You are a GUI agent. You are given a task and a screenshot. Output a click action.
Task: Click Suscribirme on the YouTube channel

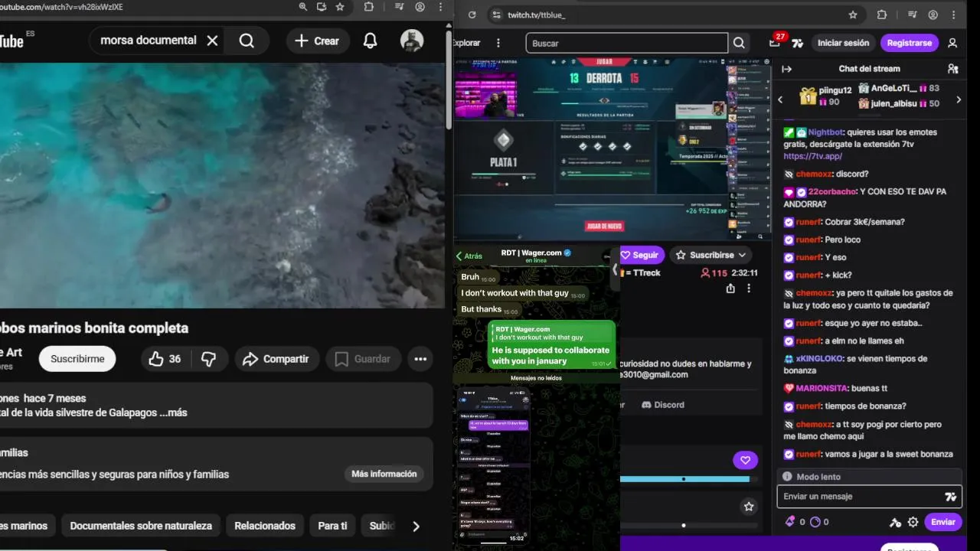click(77, 359)
